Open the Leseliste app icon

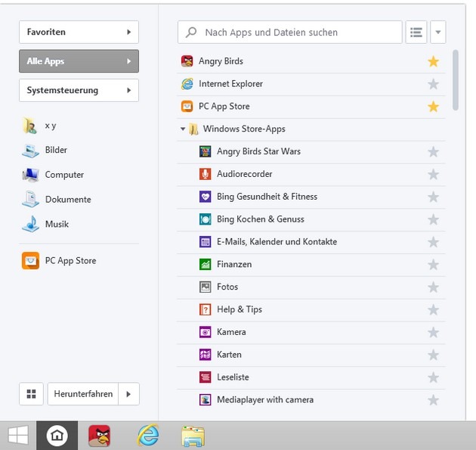[206, 377]
